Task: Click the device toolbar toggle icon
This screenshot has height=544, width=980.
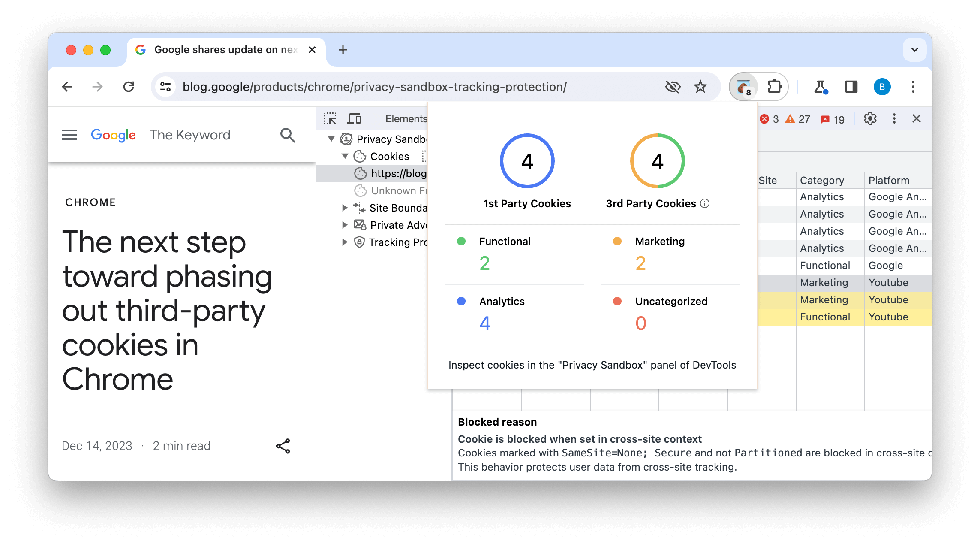Action: (x=355, y=118)
